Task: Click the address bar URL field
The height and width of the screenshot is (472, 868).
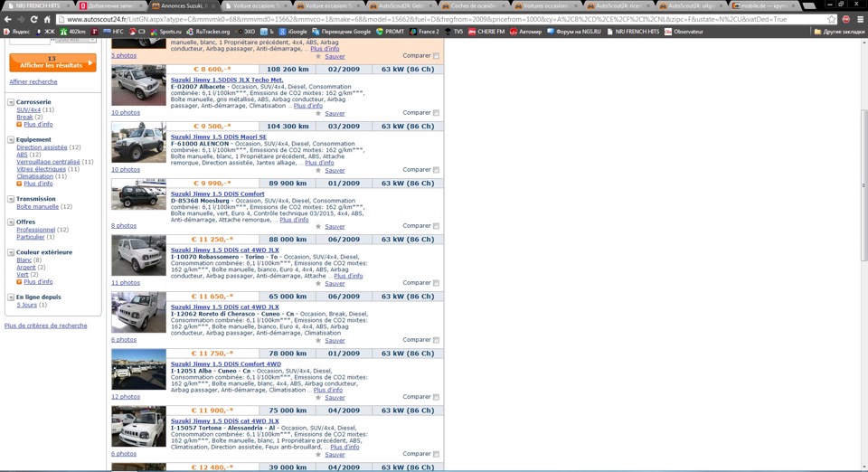Action: pos(443,19)
